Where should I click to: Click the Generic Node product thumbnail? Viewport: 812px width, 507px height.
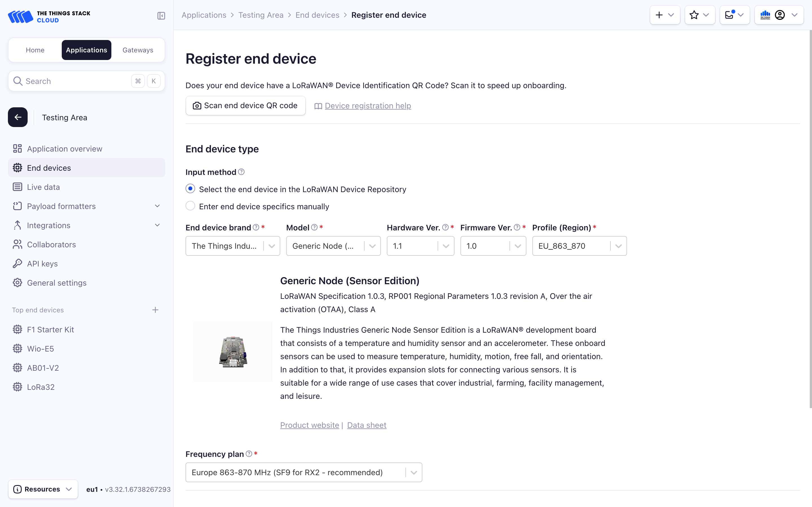click(x=233, y=351)
